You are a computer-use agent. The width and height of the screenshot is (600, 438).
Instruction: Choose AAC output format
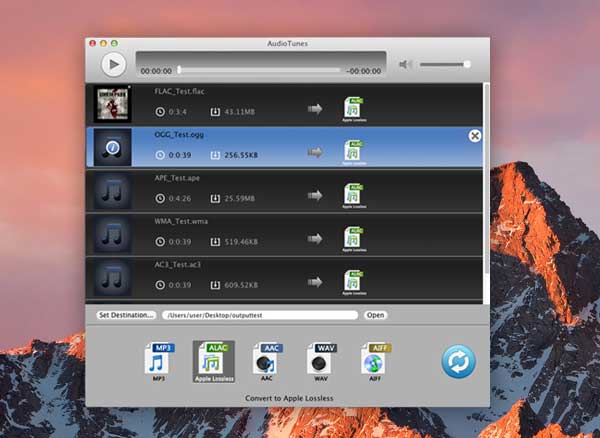click(267, 361)
